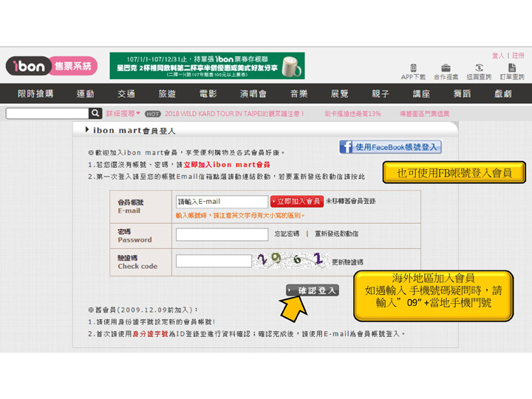The width and height of the screenshot is (532, 399).
Task: Log in with the Facebook account button
Action: [x=390, y=147]
